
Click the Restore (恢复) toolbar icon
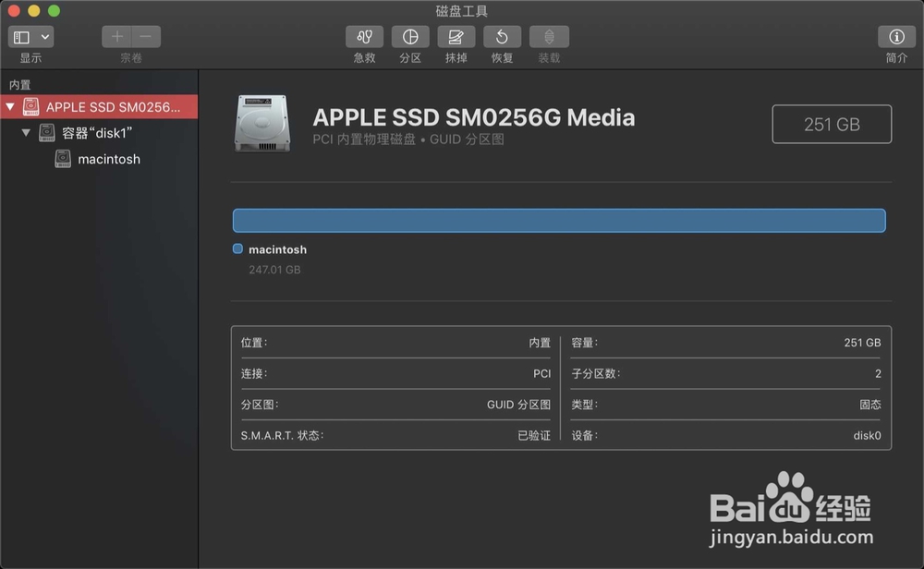[502, 37]
